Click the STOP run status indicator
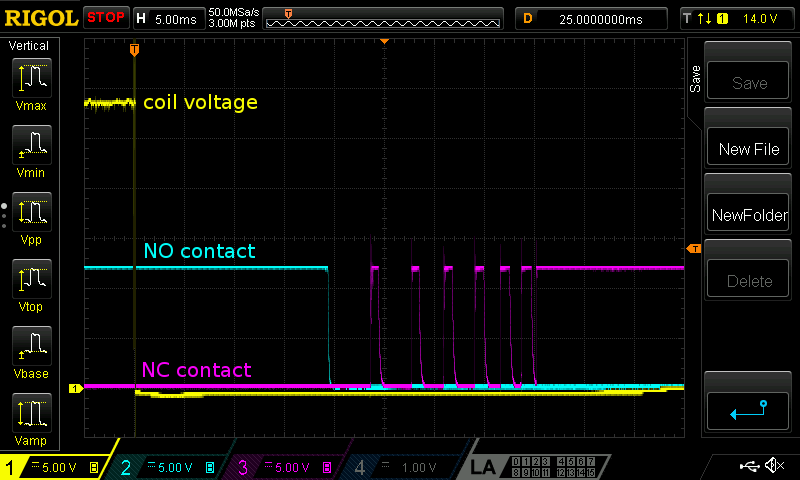800x480 pixels. [x=106, y=18]
